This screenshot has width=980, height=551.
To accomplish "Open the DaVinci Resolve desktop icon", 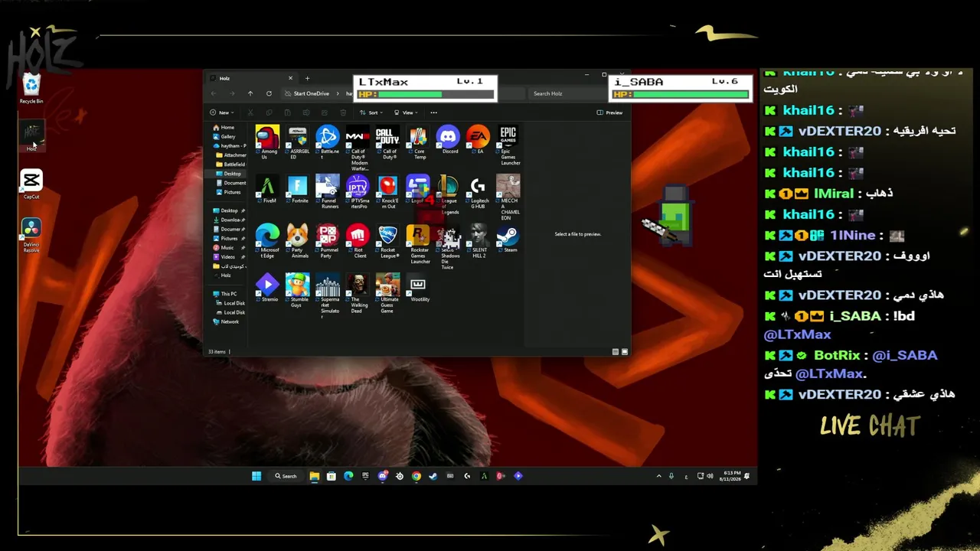I will [31, 236].
